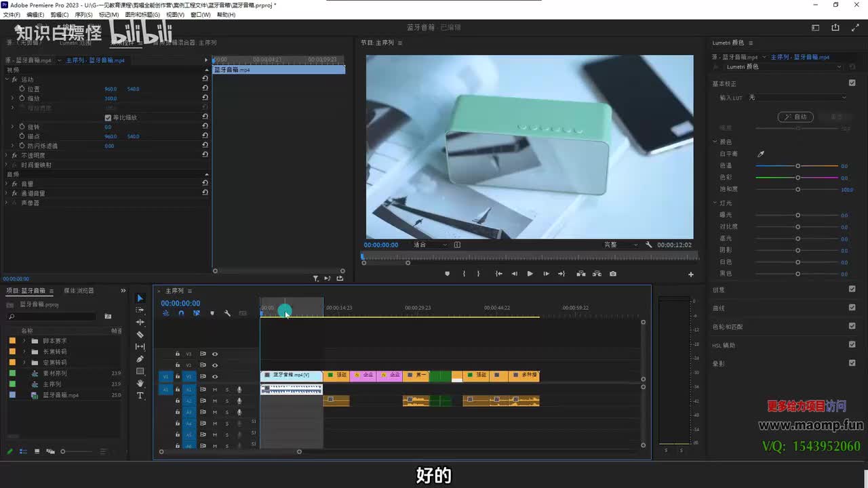The image size is (868, 488).
Task: Step forward one frame in Program monitor
Action: click(x=546, y=274)
